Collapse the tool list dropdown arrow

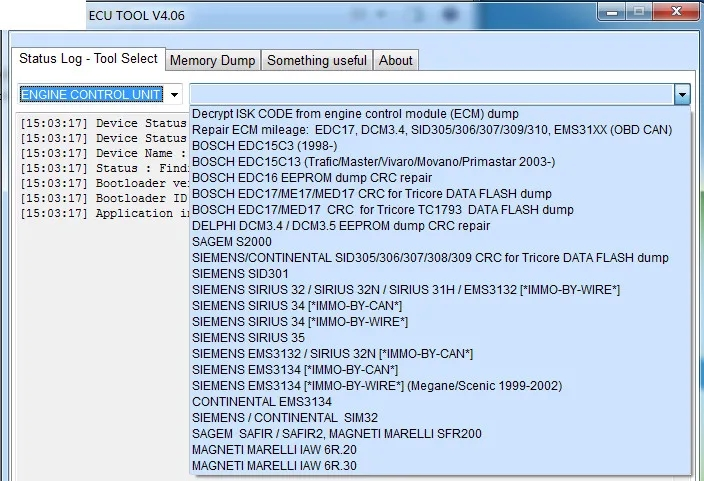pyautogui.click(x=681, y=95)
